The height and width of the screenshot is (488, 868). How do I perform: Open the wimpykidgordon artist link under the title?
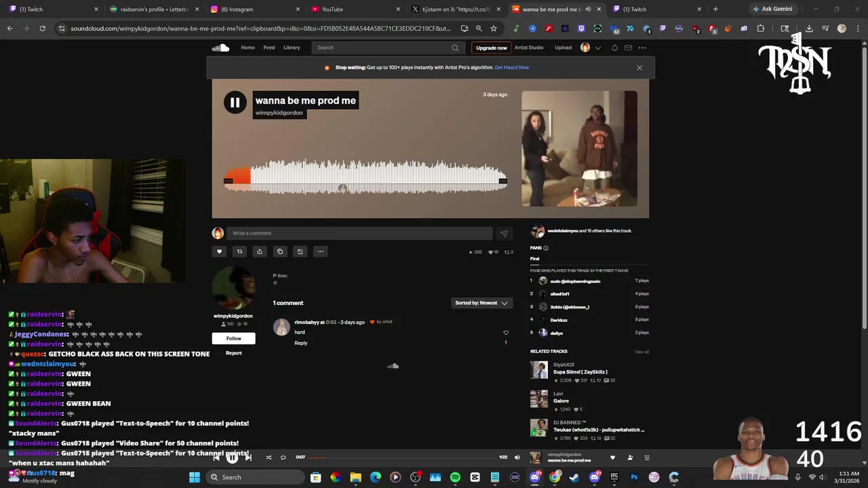click(x=279, y=113)
